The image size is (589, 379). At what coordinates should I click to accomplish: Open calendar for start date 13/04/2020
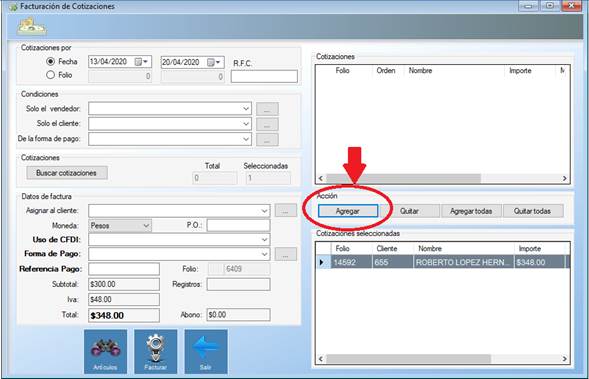(142, 62)
